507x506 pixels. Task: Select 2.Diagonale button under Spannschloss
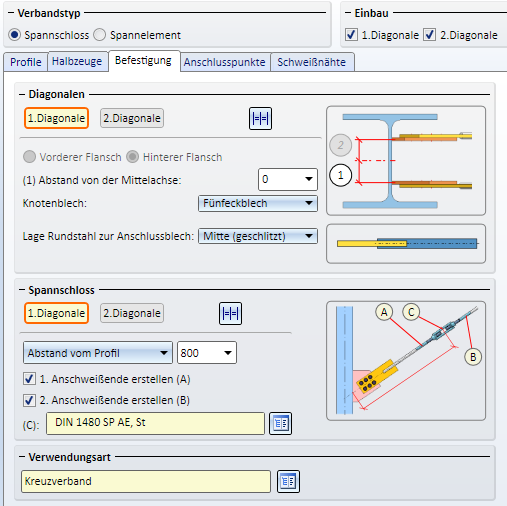pyautogui.click(x=132, y=313)
